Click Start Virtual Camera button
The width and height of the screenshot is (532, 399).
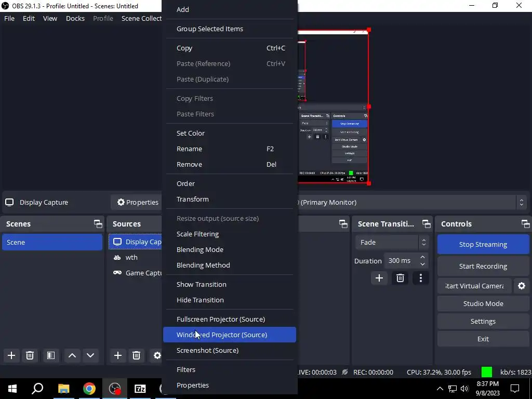click(474, 286)
